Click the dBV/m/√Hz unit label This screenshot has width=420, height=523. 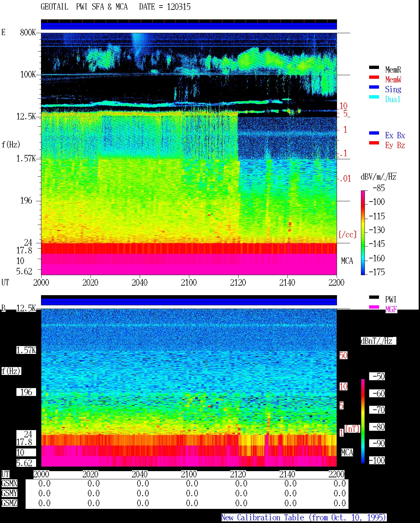click(379, 177)
